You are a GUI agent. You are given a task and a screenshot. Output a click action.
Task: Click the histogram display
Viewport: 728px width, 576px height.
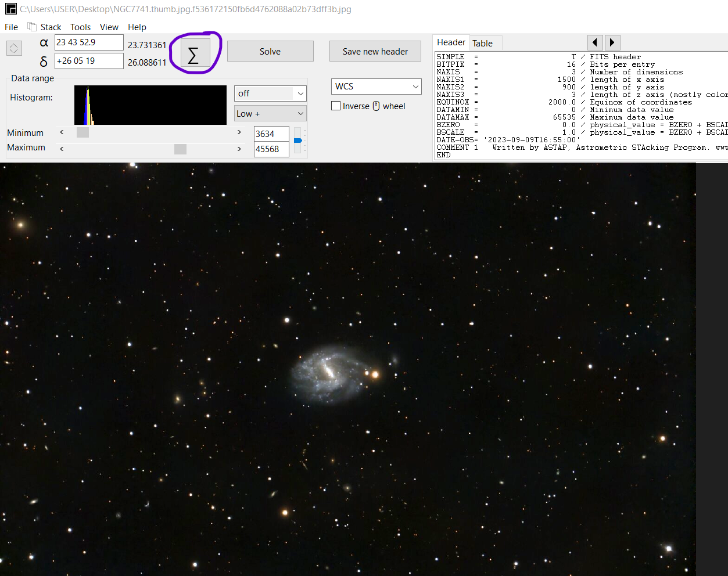coord(150,105)
